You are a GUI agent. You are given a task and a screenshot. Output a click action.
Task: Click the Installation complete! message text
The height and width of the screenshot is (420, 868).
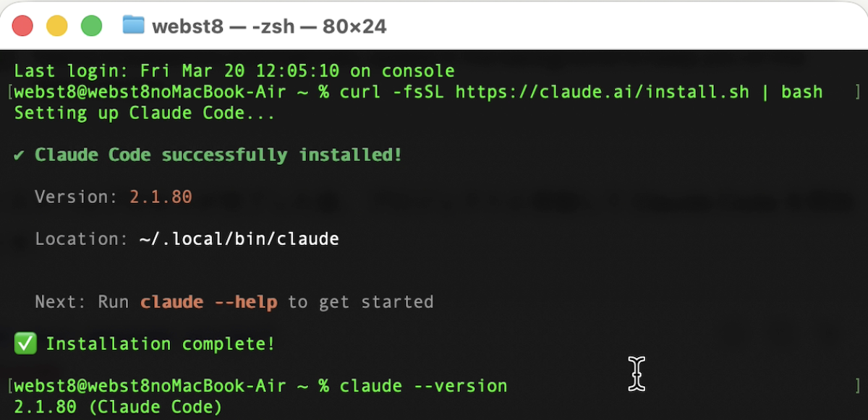coord(161,344)
